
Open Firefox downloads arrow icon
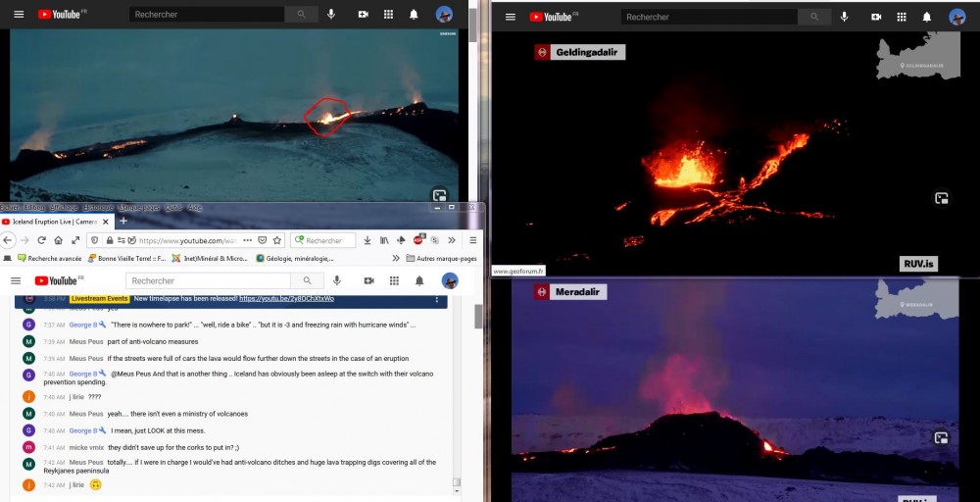[367, 240]
